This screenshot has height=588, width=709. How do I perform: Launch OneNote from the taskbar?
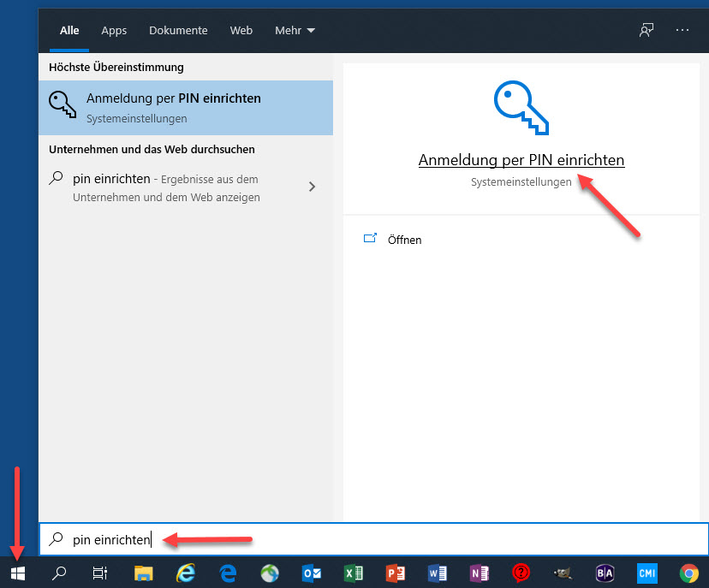[x=480, y=573]
